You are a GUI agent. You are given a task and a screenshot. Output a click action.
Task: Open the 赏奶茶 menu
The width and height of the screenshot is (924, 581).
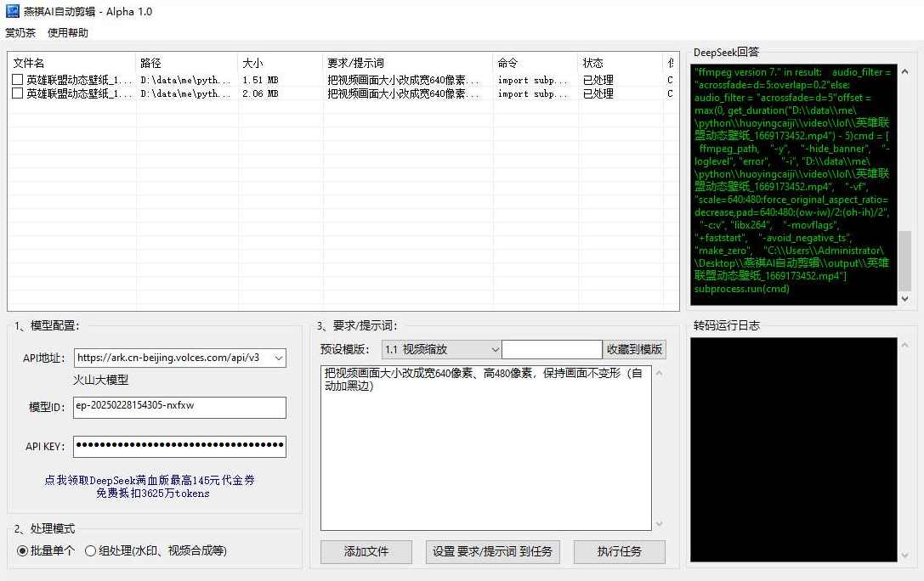(20, 32)
